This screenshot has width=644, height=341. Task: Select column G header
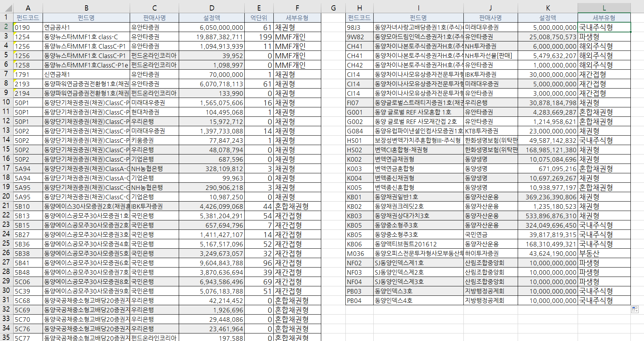(x=333, y=8)
